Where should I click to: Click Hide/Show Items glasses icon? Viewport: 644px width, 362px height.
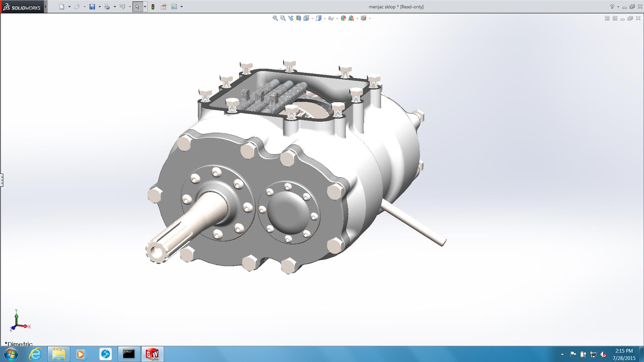point(331,18)
